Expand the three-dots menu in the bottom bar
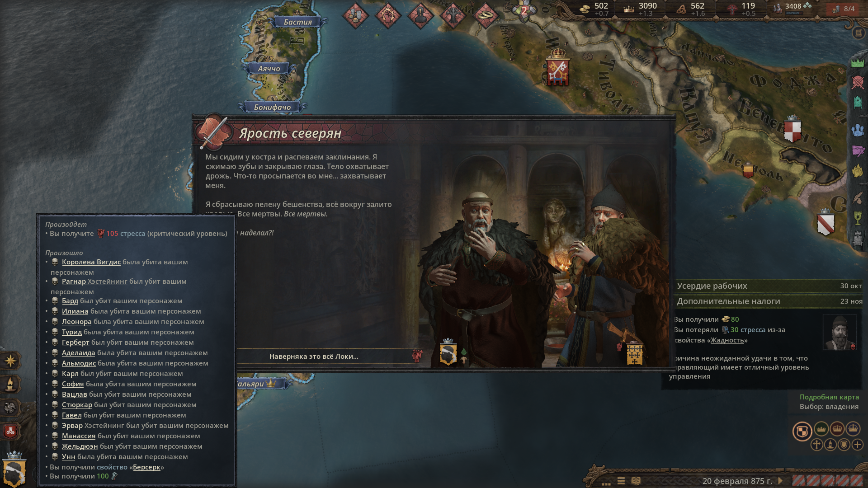 tap(606, 483)
